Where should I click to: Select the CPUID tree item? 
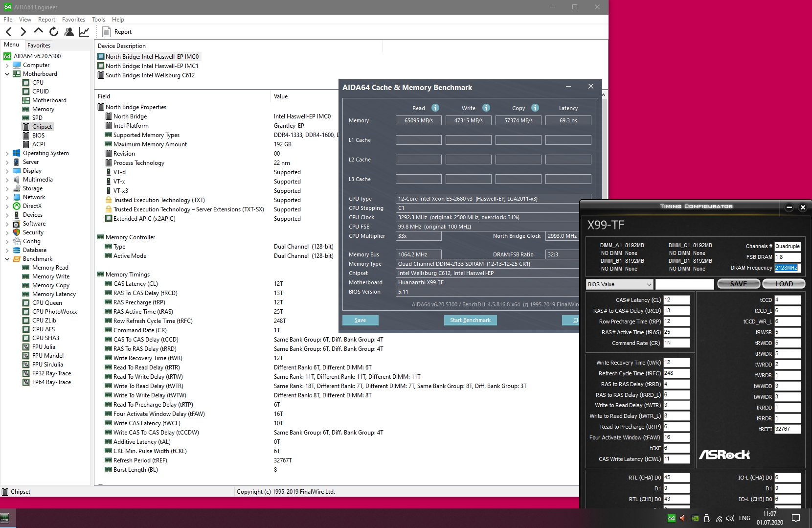[41, 92]
